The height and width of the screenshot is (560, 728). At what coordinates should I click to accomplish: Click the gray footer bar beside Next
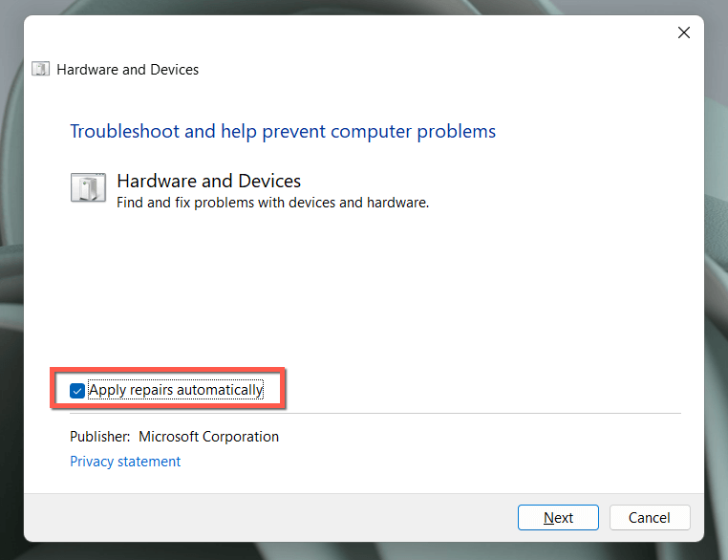coord(287,518)
